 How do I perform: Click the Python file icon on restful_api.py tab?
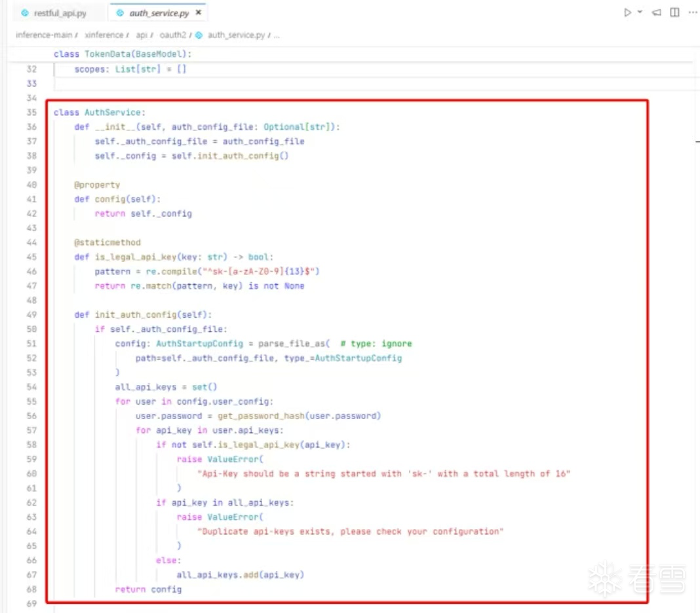coord(25,13)
